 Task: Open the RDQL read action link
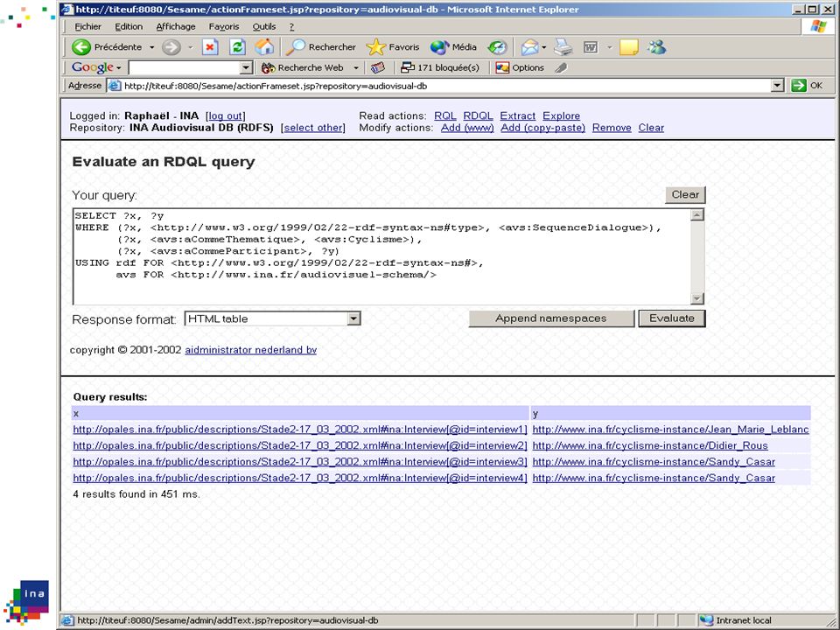478,116
